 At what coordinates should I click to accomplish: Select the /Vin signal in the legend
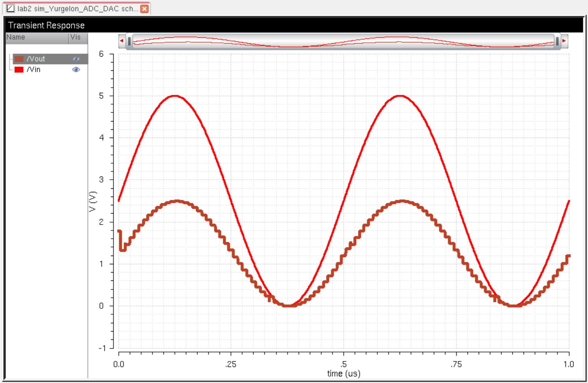33,70
